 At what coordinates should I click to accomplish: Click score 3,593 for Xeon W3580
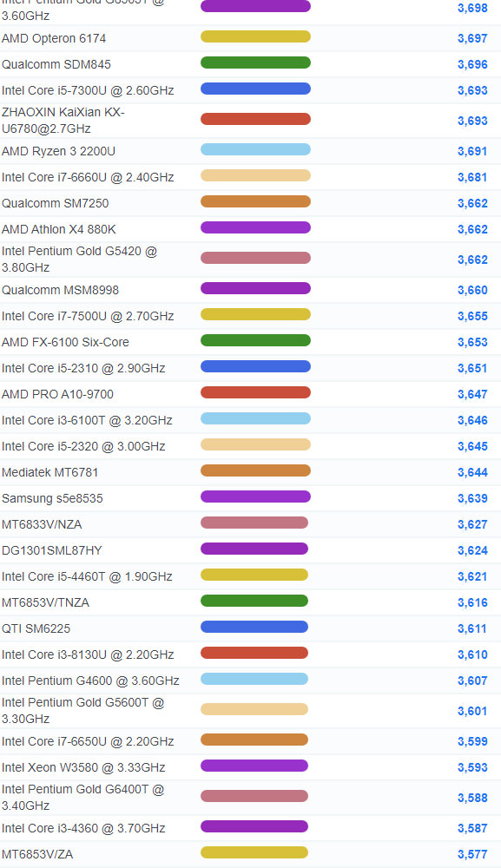point(472,767)
